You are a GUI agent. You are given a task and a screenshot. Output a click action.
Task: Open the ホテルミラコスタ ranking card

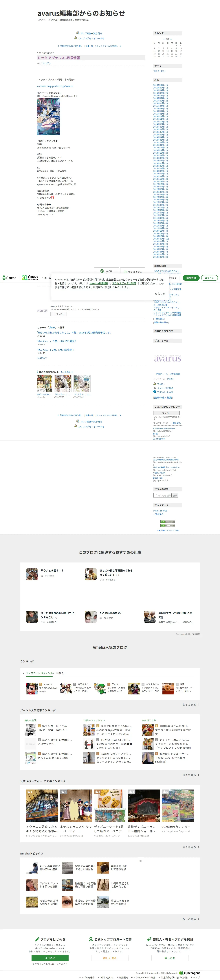(76, 813)
